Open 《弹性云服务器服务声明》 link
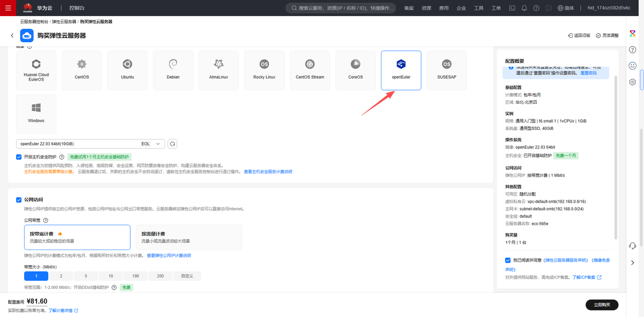 pyautogui.click(x=566, y=260)
